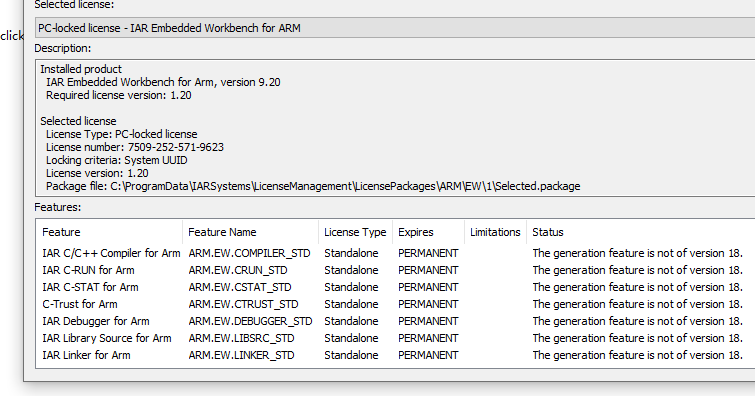This screenshot has height=396, width=755.
Task: Select the IAR C-STAT for Arm row
Action: [395, 287]
